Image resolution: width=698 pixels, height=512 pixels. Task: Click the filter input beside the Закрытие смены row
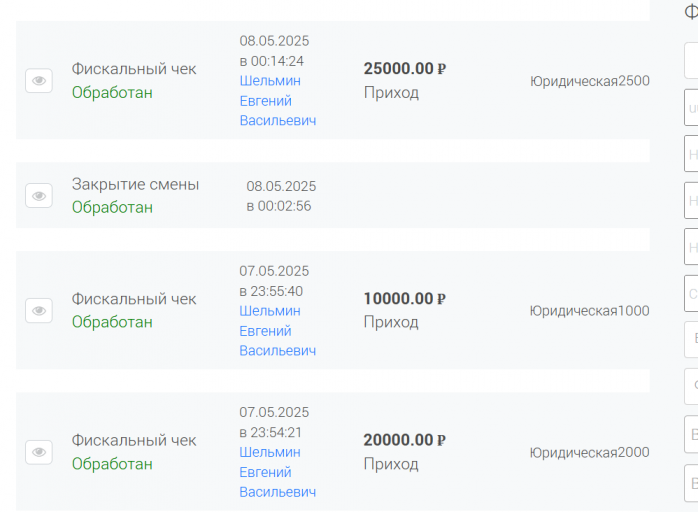(x=691, y=200)
